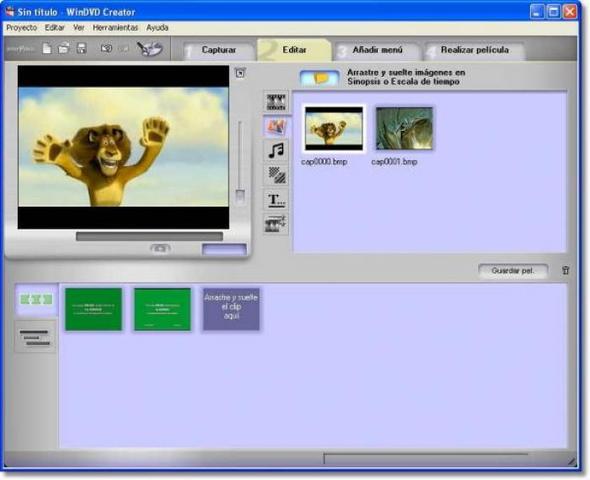This screenshot has height=480, width=590.
Task: Select the video clips library icon
Action: [276, 102]
